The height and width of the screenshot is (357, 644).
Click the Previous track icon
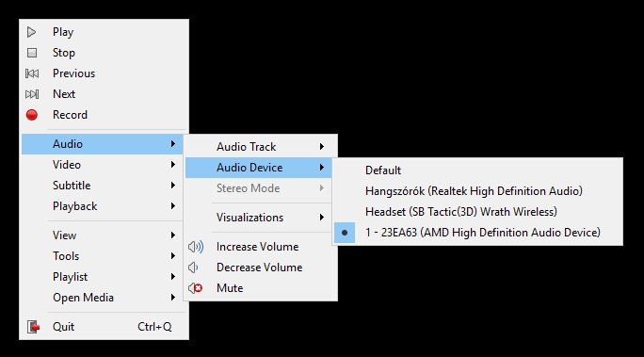coord(32,73)
